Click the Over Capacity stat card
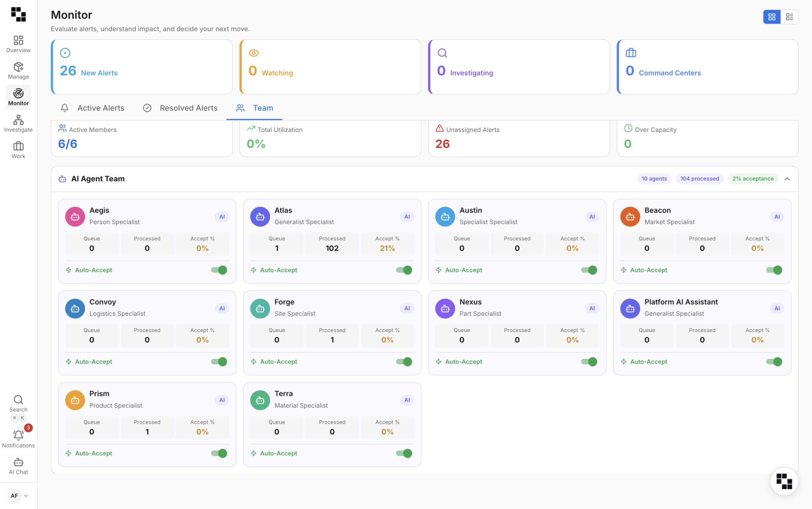This screenshot has height=509, width=812. 708,139
